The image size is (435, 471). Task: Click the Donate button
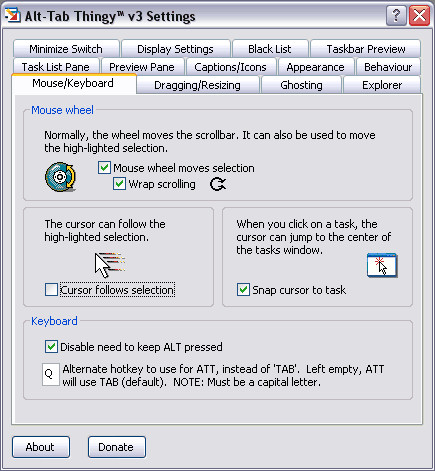(x=117, y=447)
